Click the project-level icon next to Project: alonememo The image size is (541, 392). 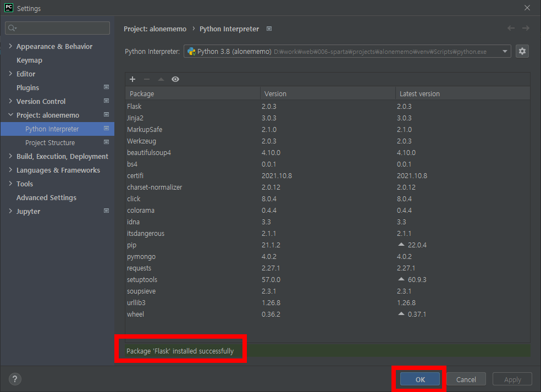click(x=106, y=114)
